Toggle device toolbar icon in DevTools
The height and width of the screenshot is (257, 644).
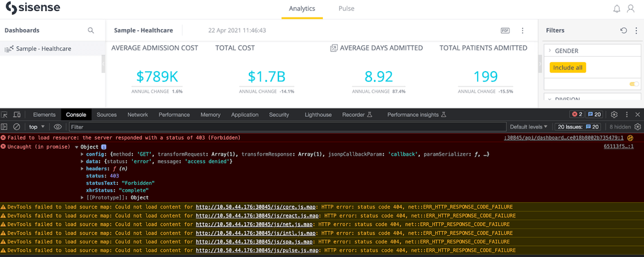tap(17, 115)
